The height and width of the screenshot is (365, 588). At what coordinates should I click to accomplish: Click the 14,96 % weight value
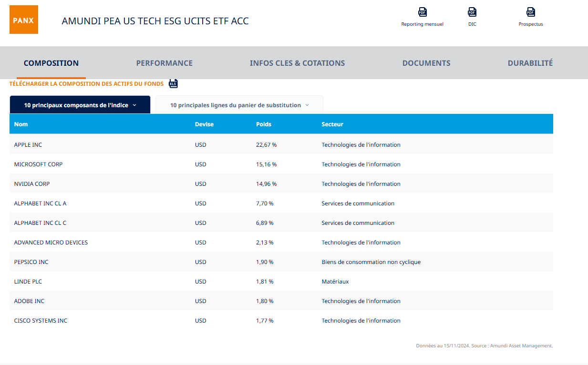pos(266,184)
